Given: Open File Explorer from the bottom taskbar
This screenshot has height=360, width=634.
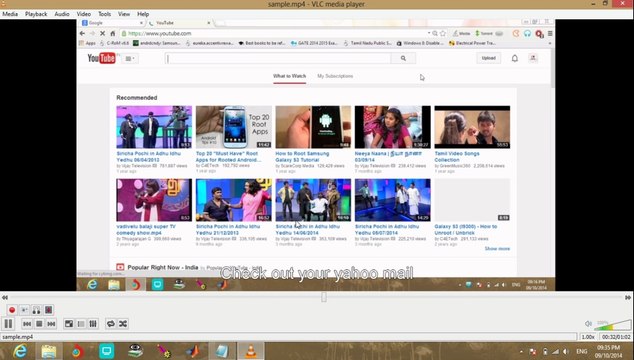Looking at the screenshot, I should (x=49, y=351).
